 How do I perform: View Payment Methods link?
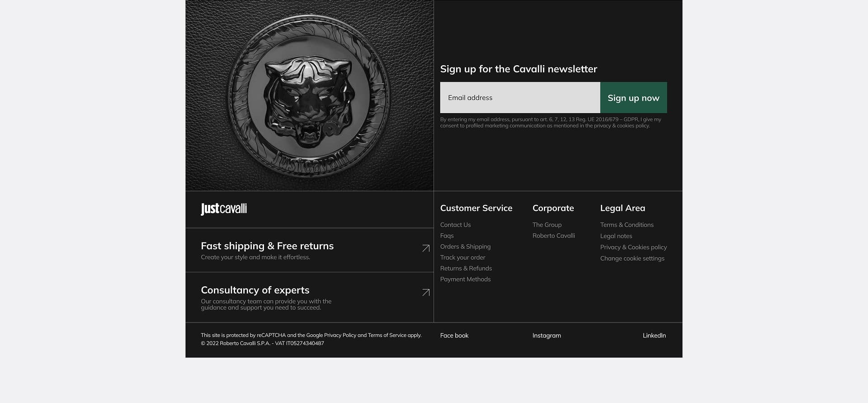pyautogui.click(x=465, y=279)
